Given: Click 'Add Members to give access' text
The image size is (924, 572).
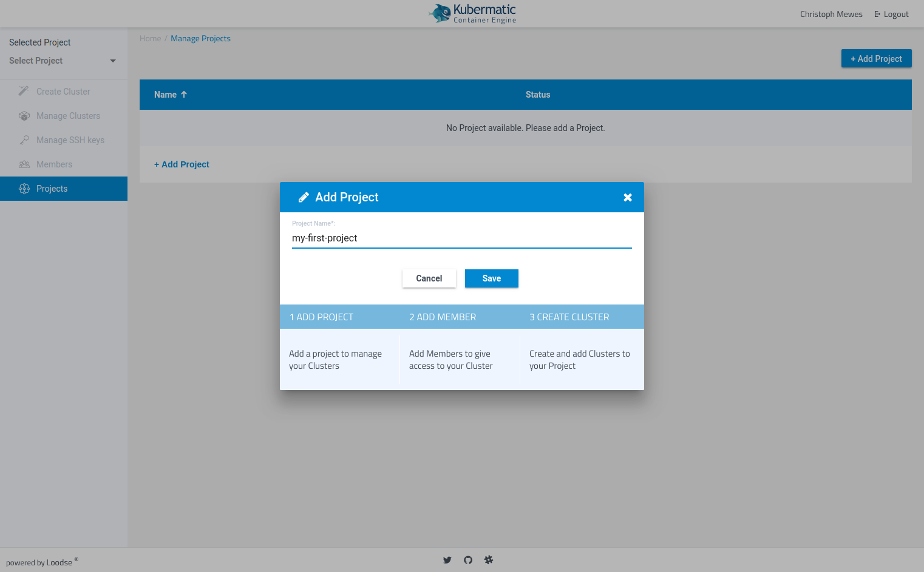Looking at the screenshot, I should tap(450, 360).
